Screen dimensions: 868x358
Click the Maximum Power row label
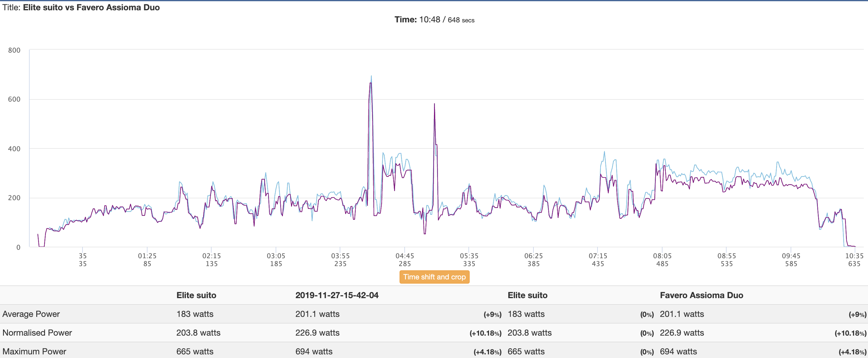[x=34, y=351]
